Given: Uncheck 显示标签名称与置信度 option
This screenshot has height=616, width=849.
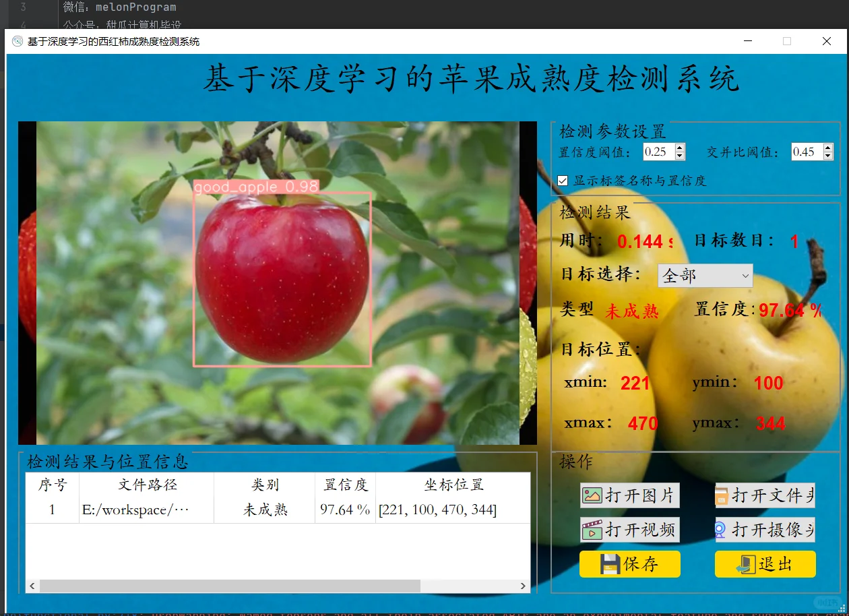Looking at the screenshot, I should 563,180.
